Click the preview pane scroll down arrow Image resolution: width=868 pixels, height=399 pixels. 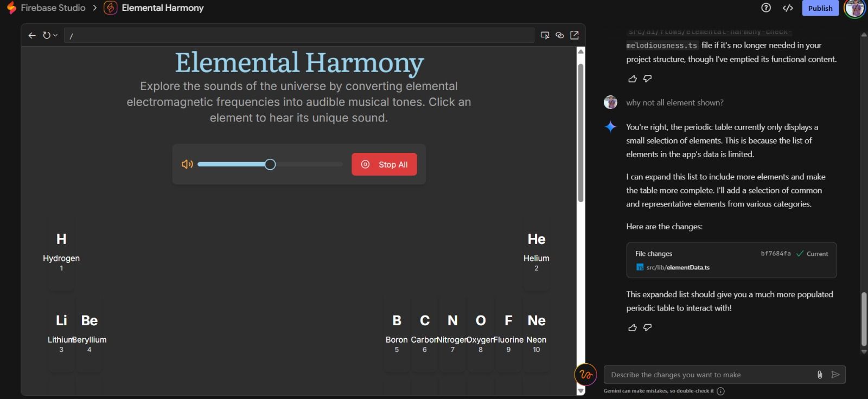581,391
